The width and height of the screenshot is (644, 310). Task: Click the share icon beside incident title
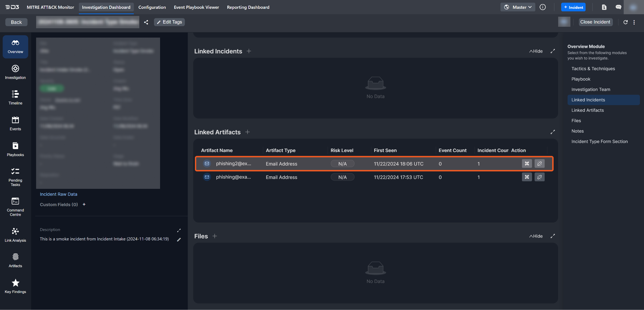[x=146, y=22]
